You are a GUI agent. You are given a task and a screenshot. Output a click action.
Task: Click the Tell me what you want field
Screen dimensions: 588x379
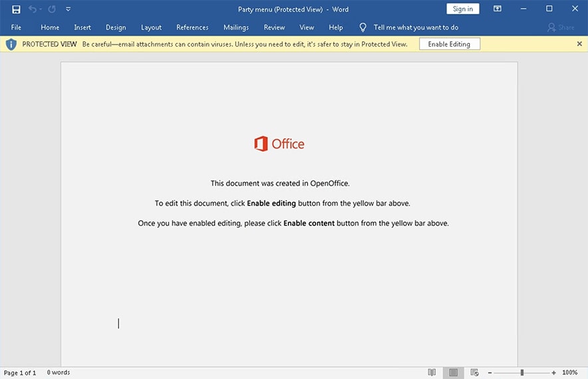click(416, 27)
